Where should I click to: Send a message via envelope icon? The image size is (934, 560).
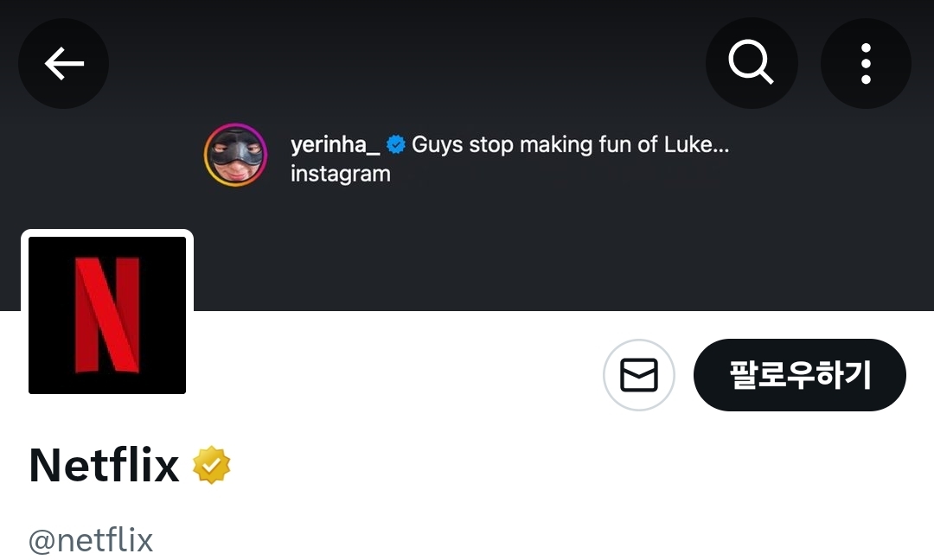tap(639, 375)
